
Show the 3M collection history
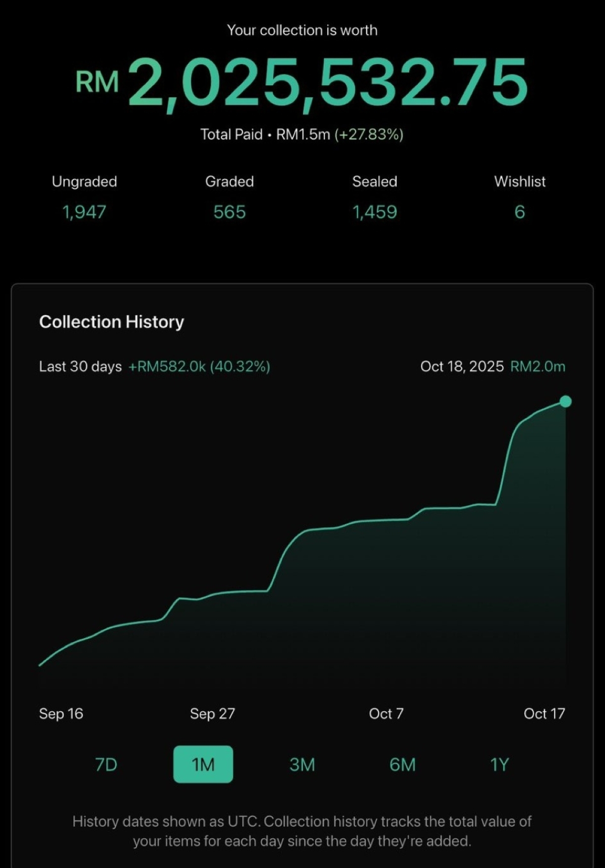pos(302,764)
